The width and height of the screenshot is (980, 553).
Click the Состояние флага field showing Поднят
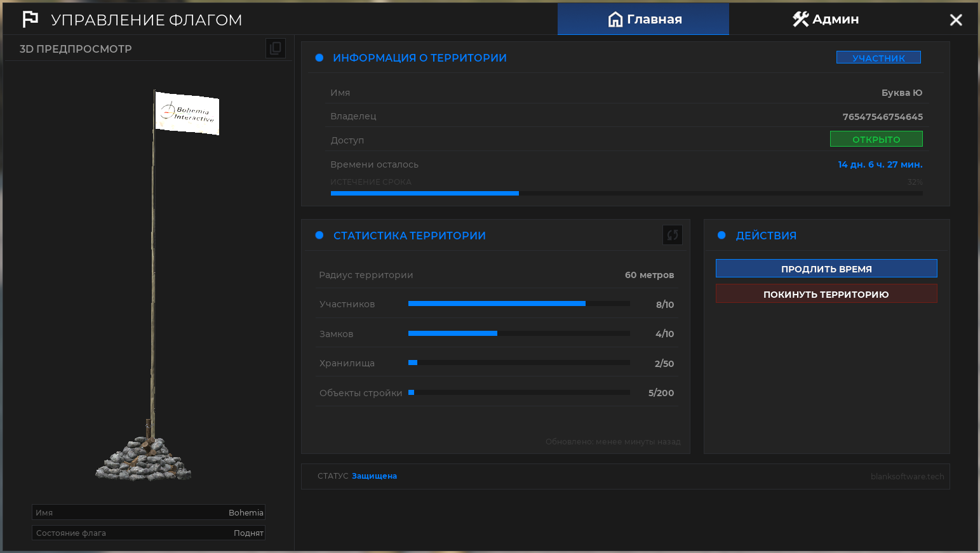149,533
